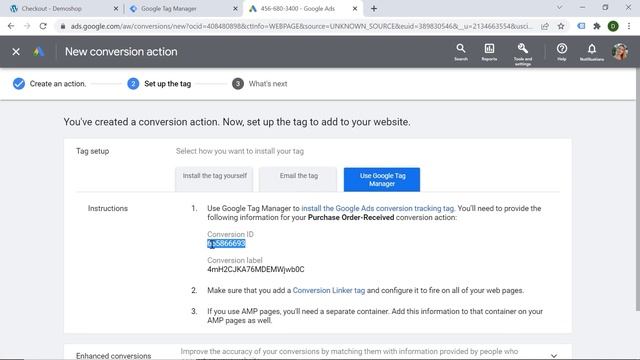Click the Google Ads logo icon

point(39,52)
